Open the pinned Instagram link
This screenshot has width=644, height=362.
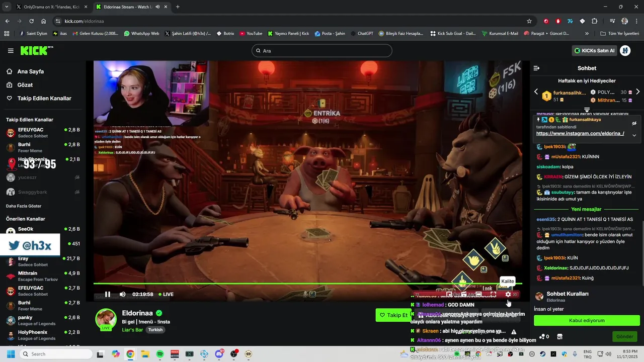point(580,133)
